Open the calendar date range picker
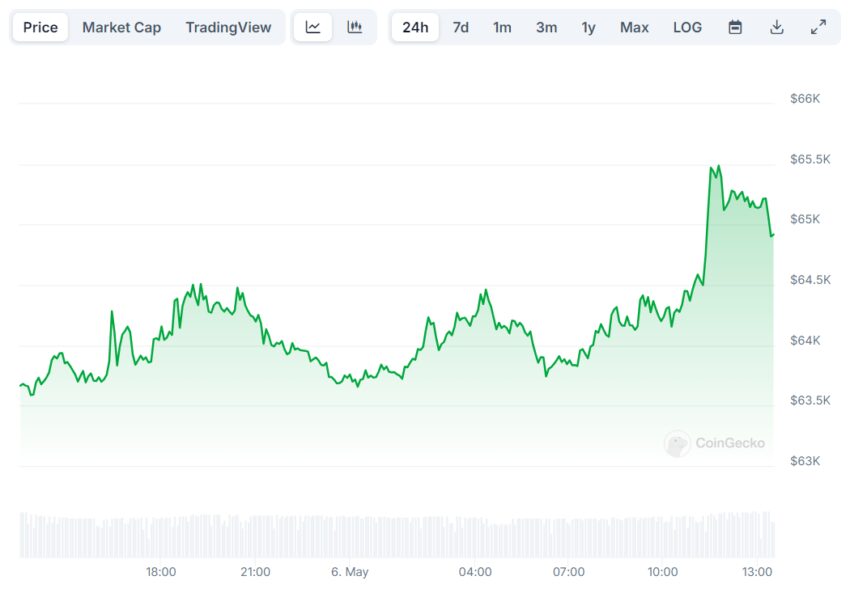This screenshot has width=850, height=593. [x=735, y=27]
